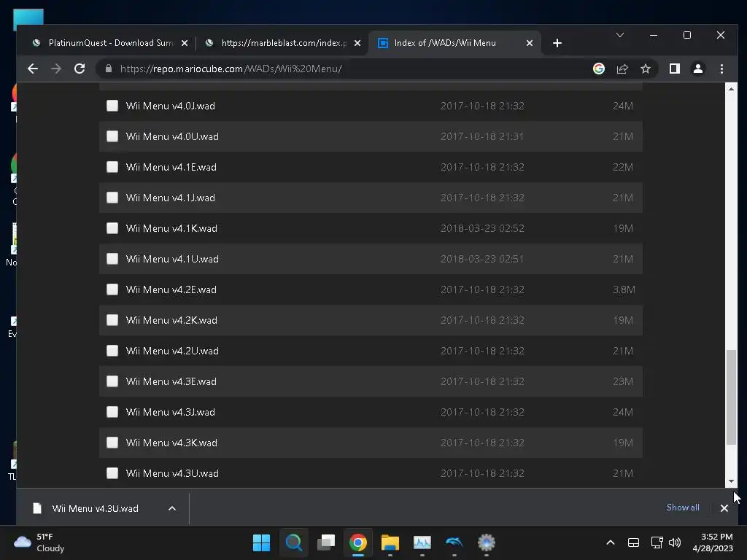
Task: Click the page vertical scrollbar thumb
Action: 731,397
